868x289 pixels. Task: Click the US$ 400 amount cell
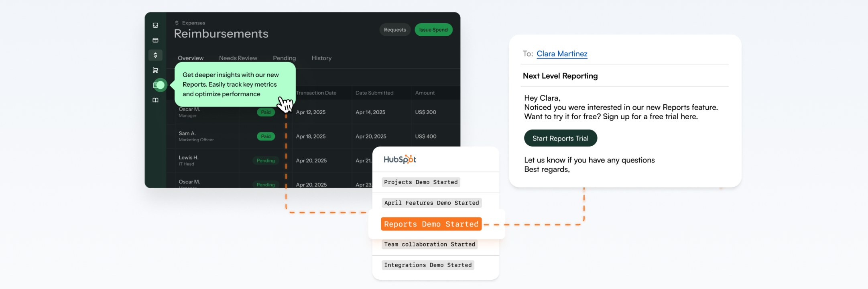425,136
